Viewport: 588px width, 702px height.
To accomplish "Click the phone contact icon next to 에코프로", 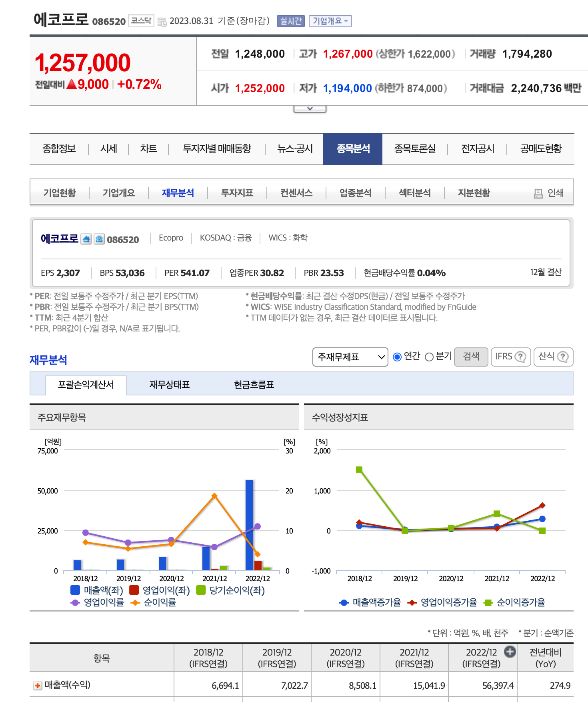I will (x=99, y=239).
